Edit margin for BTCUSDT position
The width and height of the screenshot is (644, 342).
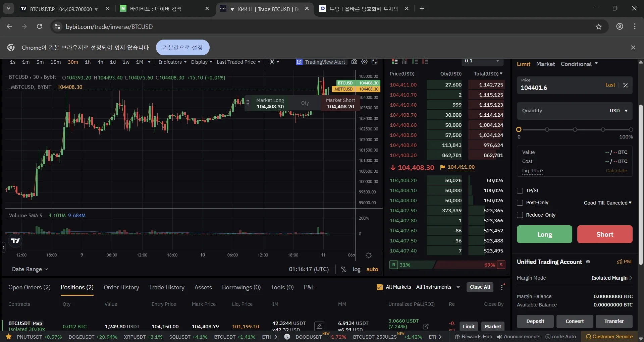click(x=319, y=326)
